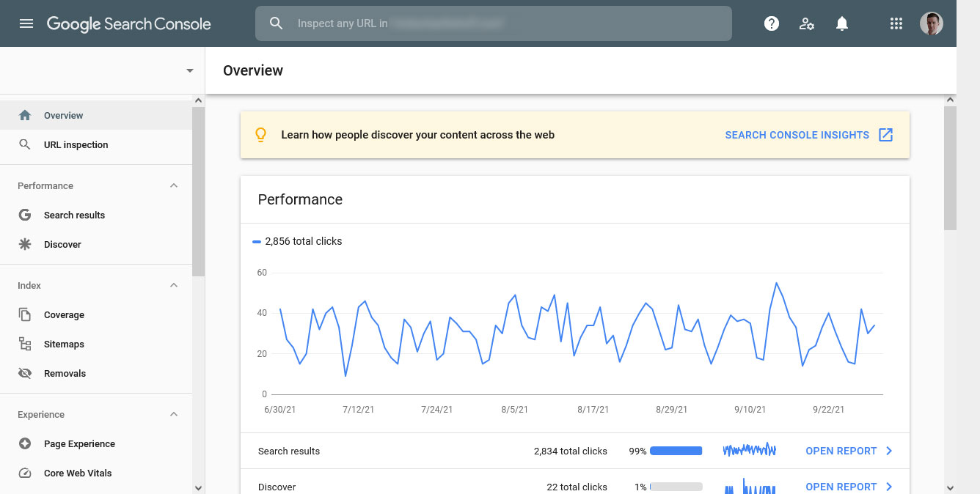The image size is (980, 494).
Task: Click the sidebar scroll-down arrow
Action: click(x=199, y=487)
